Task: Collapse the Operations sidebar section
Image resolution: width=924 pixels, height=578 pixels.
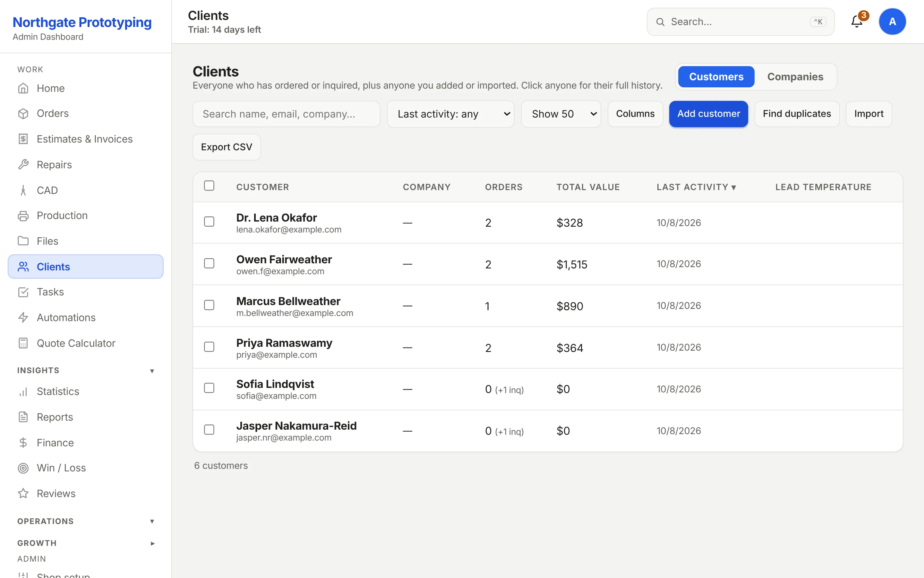Action: click(86, 521)
